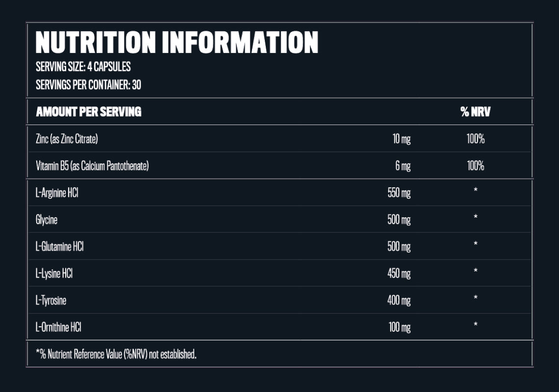This screenshot has width=559, height=392.
Task: Select the Glycine ingredient label
Action: [x=47, y=220]
